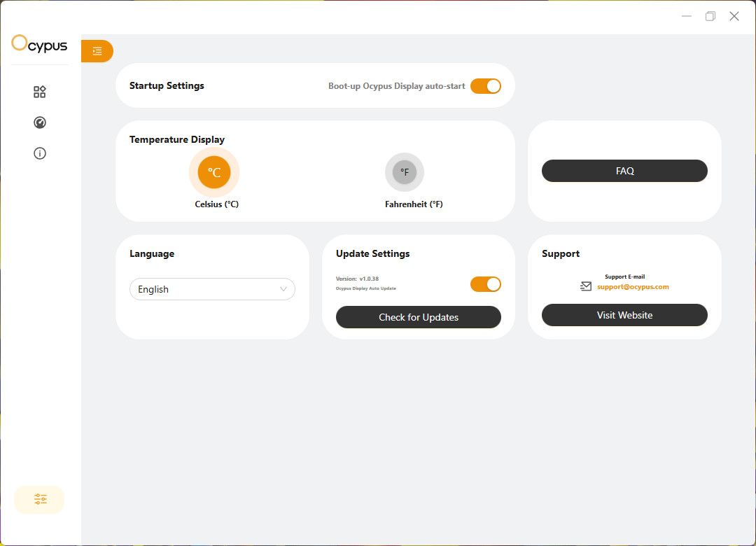
Task: Click Visit Website button
Action: [624, 315]
